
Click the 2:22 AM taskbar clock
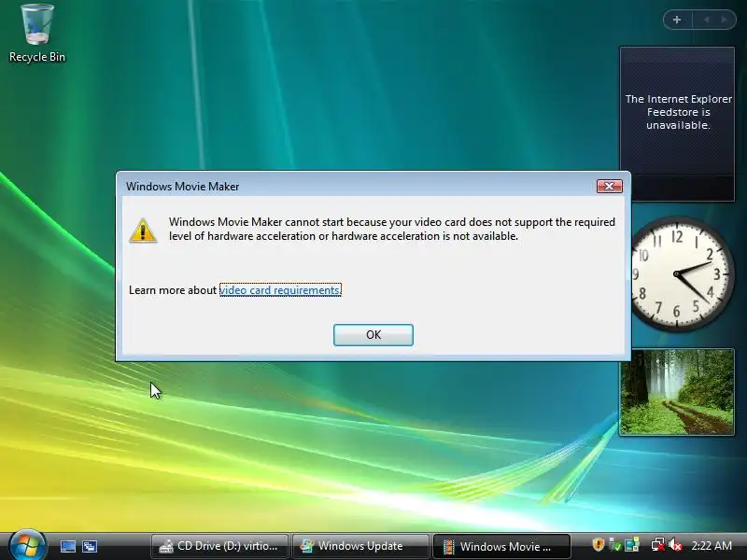pyautogui.click(x=712, y=546)
